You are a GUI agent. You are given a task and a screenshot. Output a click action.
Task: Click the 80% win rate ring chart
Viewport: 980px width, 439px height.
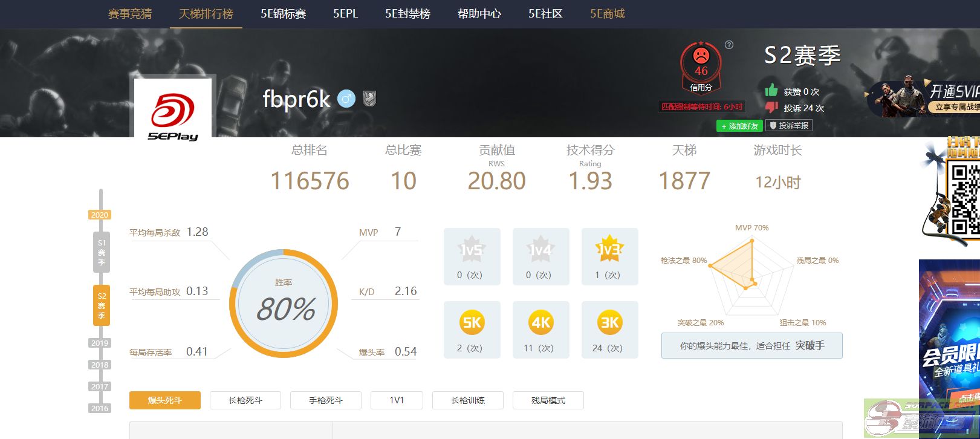click(284, 304)
